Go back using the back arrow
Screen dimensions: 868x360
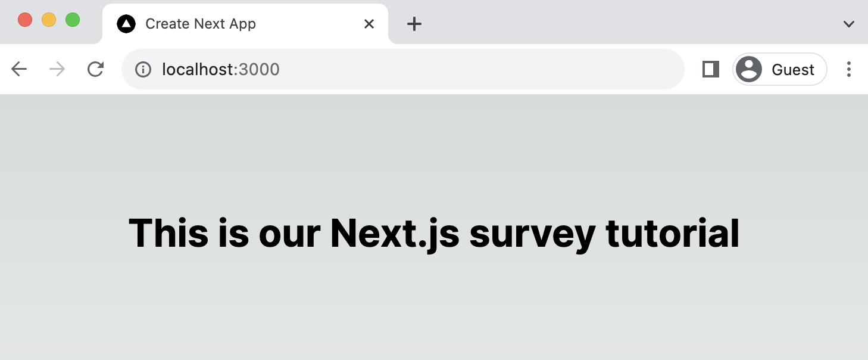pos(18,69)
